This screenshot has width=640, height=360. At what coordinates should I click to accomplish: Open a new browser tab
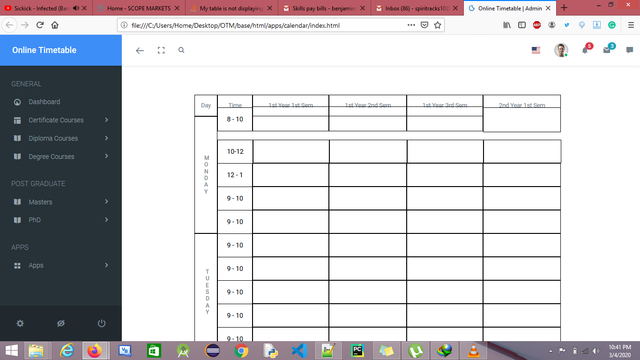[564, 8]
